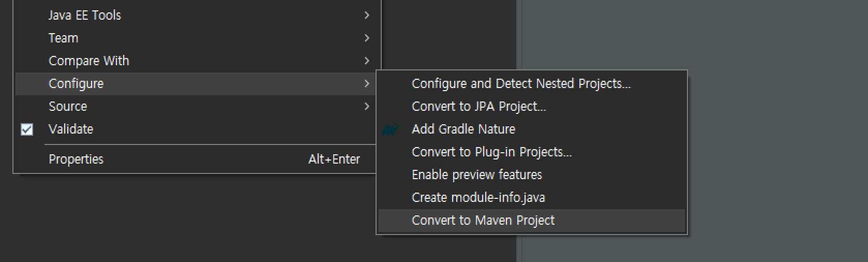Screen dimensions: 868x262
Task: Select Convert to JPA Project
Action: pos(532,107)
